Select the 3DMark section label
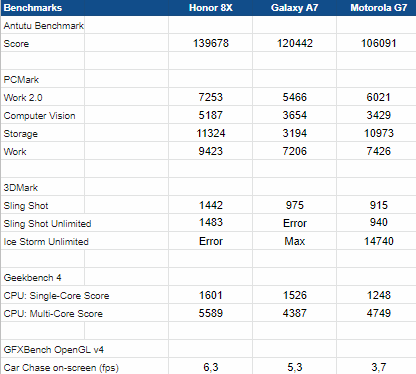 [x=21, y=188]
